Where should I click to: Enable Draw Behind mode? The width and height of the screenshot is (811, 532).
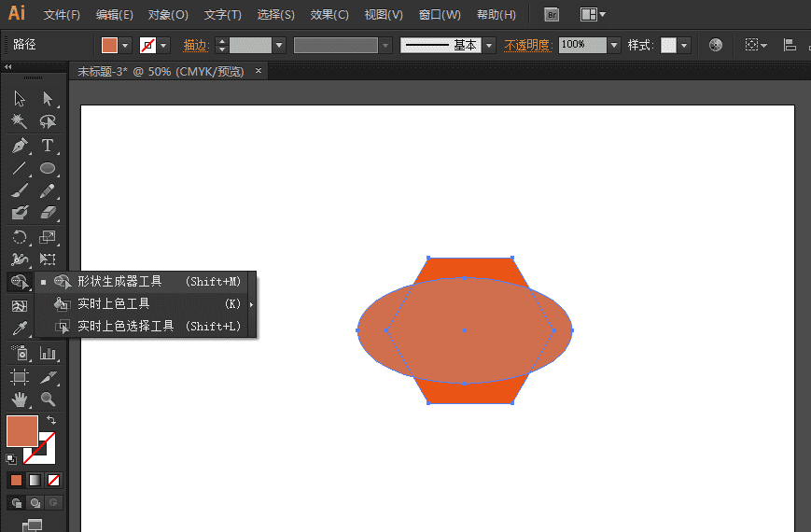coord(35,502)
